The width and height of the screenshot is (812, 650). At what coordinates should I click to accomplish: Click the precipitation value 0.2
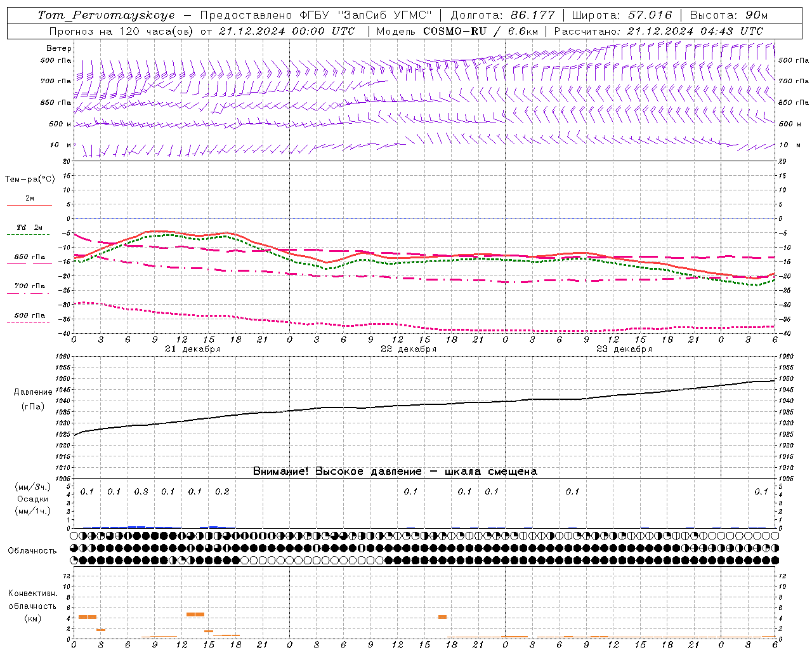pos(222,491)
